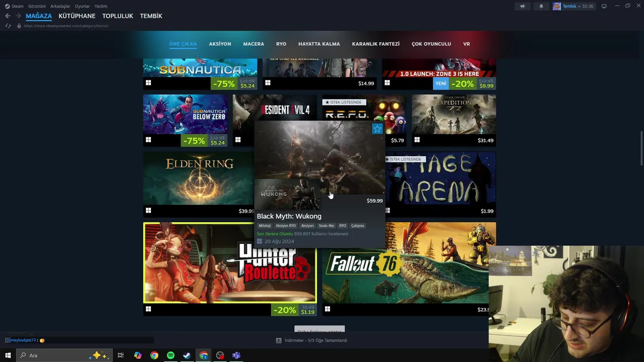Select the ÇOK OYUNCULU category tab
Viewport: 644px width, 362px height.
click(431, 44)
